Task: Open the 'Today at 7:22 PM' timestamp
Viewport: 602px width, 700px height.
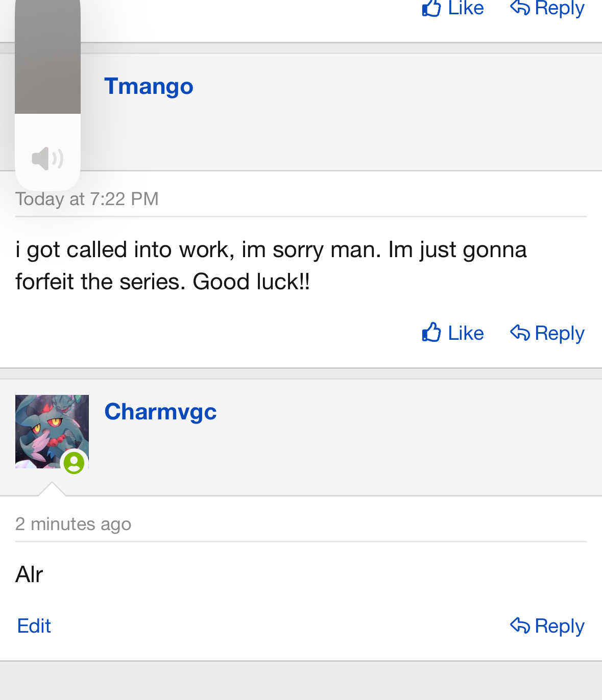Action: (x=87, y=199)
